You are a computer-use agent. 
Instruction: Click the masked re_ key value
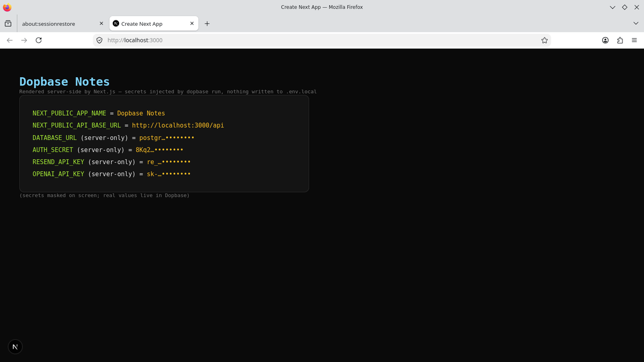pos(169,162)
